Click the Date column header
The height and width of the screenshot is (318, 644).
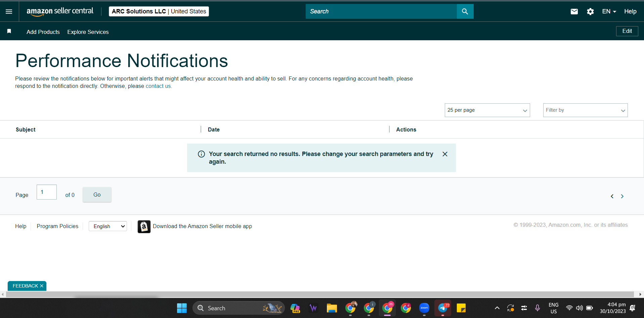(x=214, y=129)
